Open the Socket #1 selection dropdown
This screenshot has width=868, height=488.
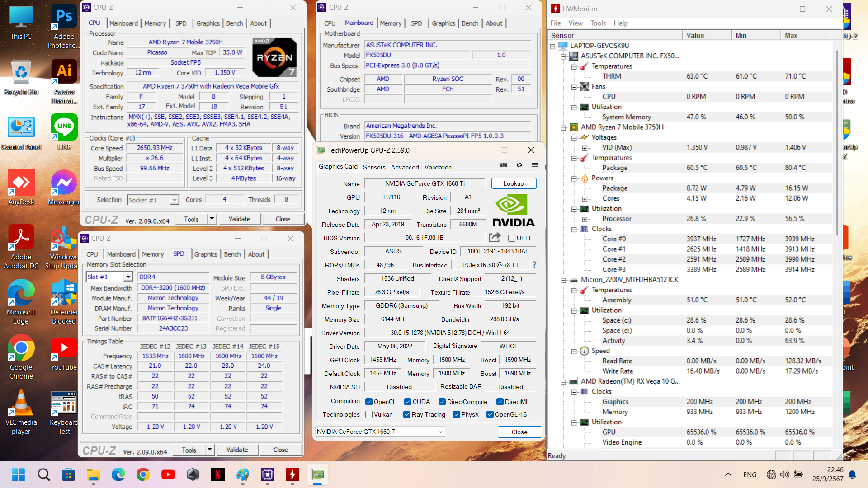point(175,200)
